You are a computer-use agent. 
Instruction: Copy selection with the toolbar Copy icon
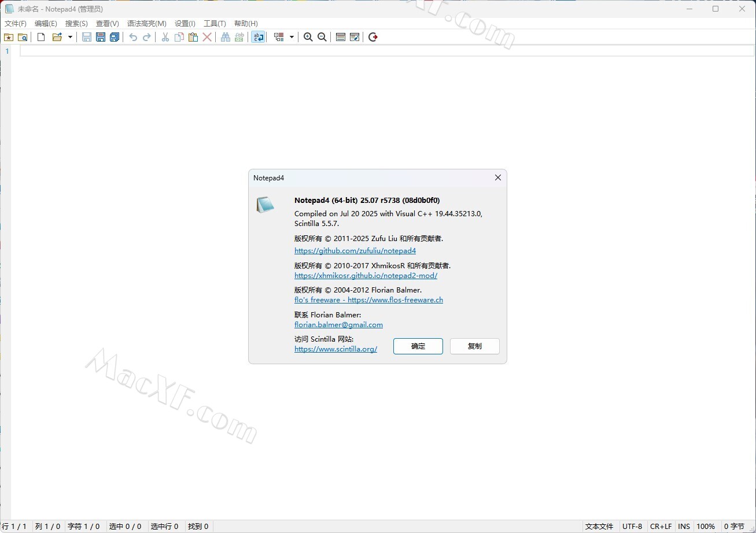179,37
